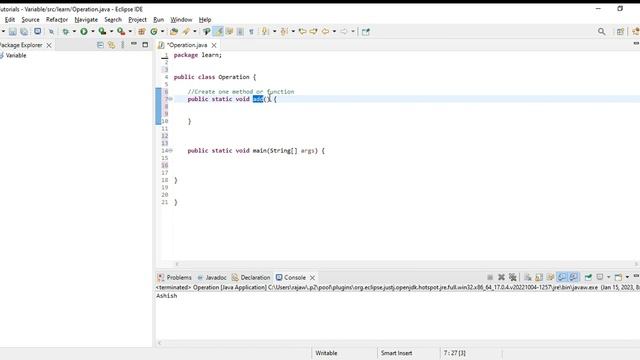640x360 pixels.
Task: Switch to the Javadoc tab
Action: [212, 277]
